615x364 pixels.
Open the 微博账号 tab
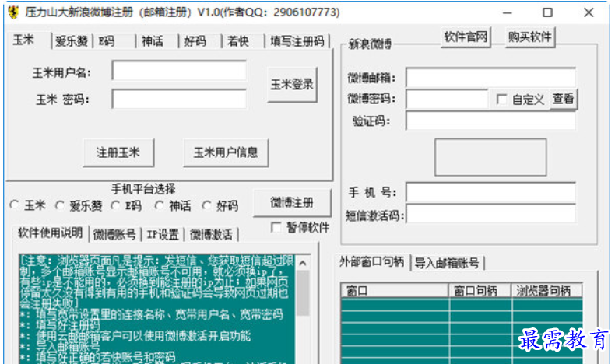(114, 235)
